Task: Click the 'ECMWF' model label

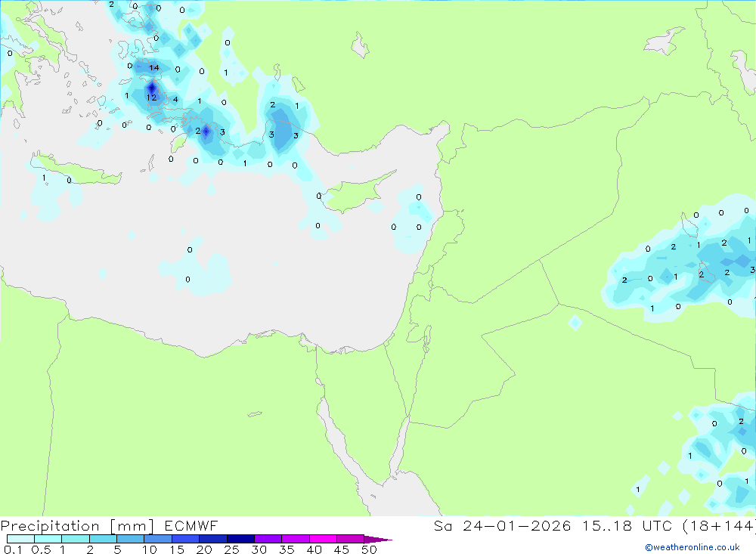Action: point(191,525)
